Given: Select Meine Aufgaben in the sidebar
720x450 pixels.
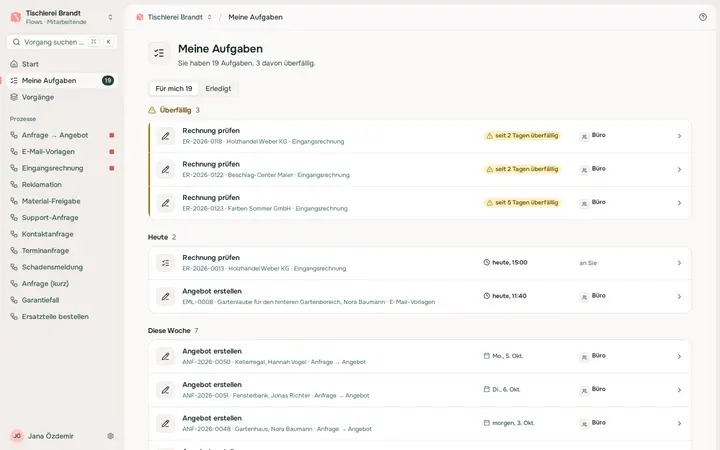Looking at the screenshot, I should point(62,80).
